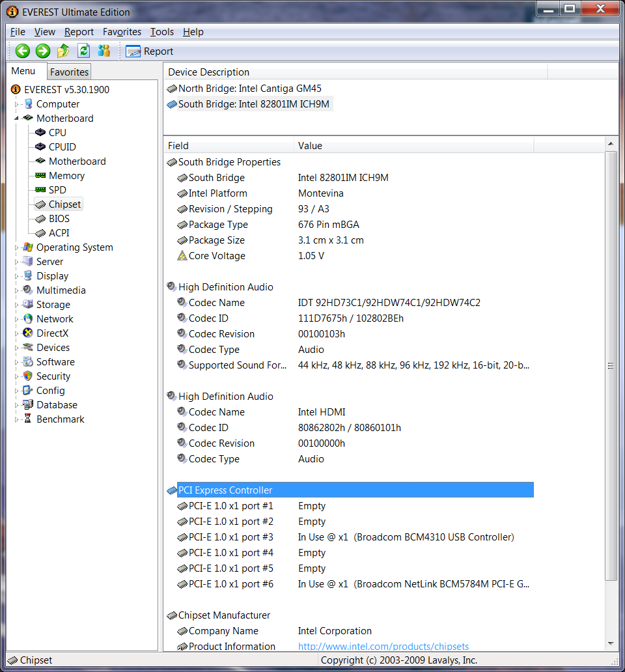Click the green Forward arrow icon
625x672 pixels.
coord(43,51)
